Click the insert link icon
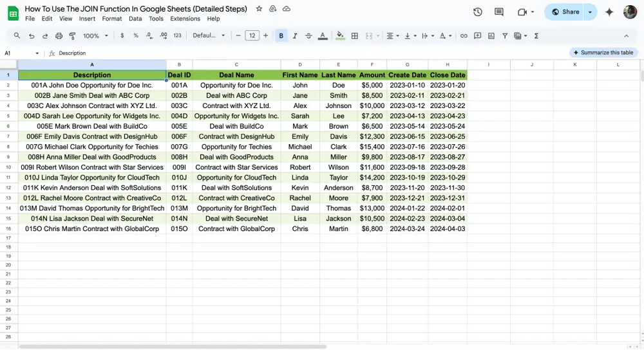644x350 pixels. (x=464, y=36)
